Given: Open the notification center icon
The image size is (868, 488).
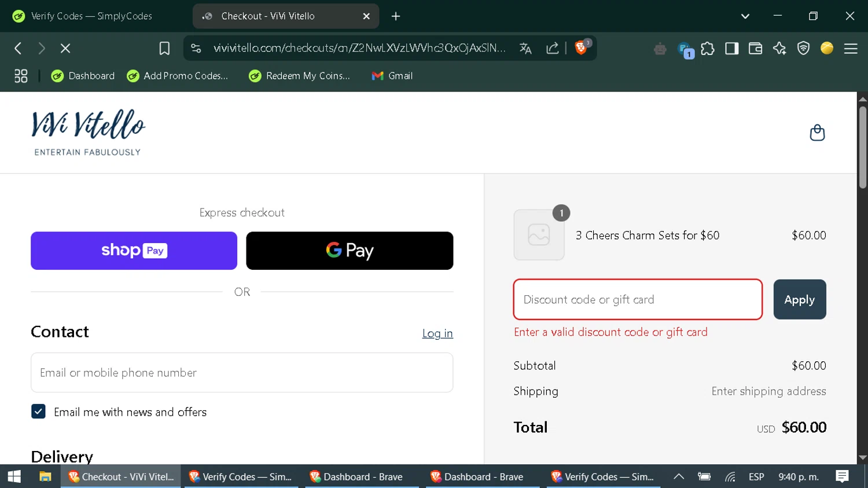Looking at the screenshot, I should point(842,476).
